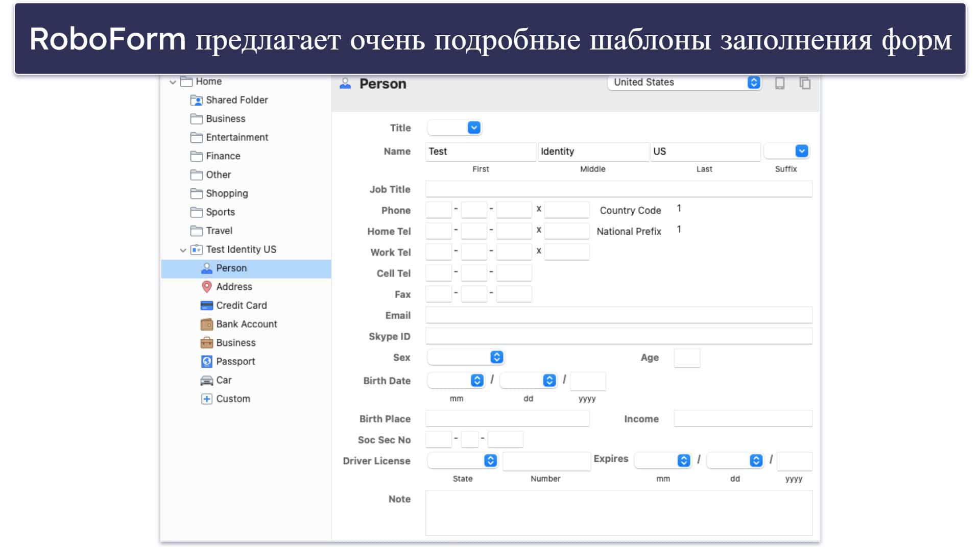Screen dimensions: 980x547
Task: Click the Business folder icon under Home
Action: [197, 119]
